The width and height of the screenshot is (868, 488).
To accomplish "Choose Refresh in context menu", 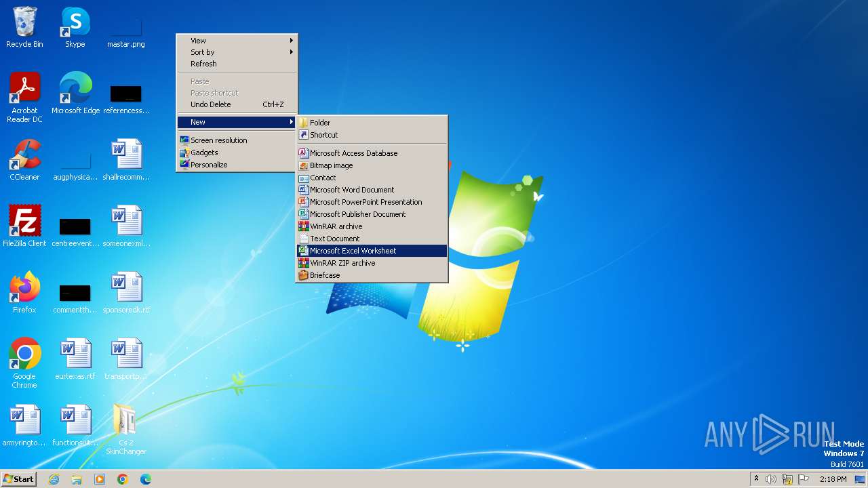I will click(x=237, y=64).
